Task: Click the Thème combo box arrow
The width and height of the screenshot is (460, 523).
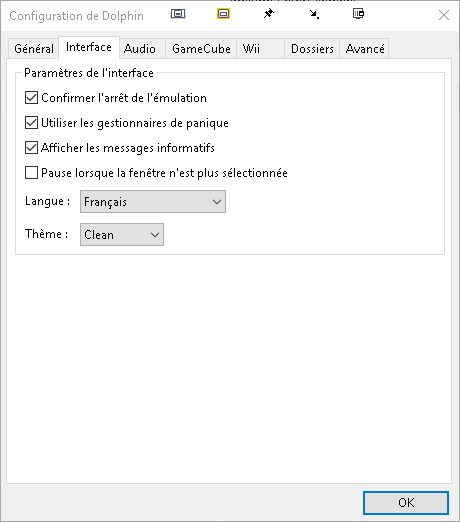Action: (x=155, y=235)
